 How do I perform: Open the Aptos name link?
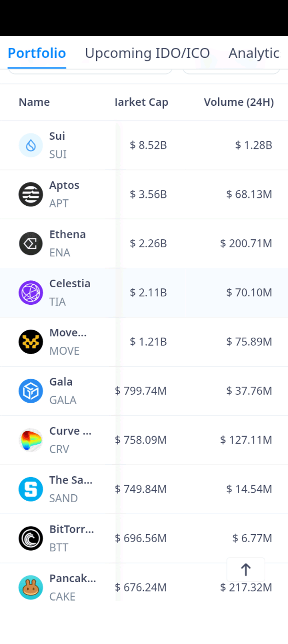coord(64,185)
